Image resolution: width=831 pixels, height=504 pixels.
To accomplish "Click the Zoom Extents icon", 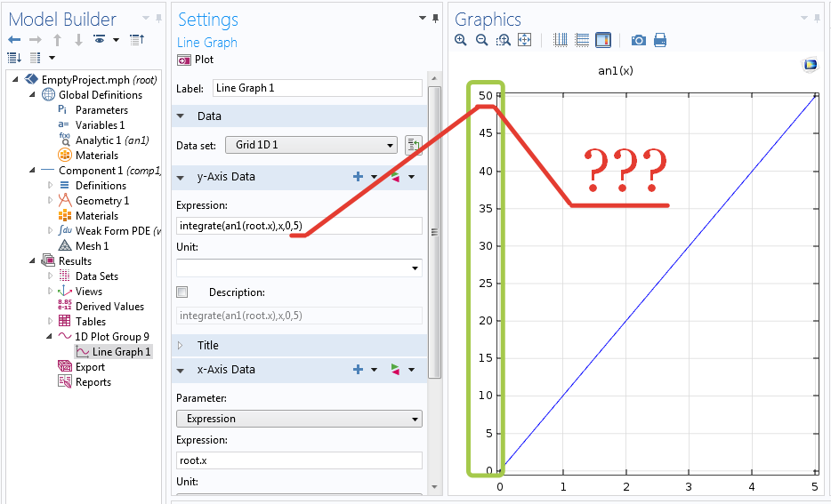I will pyautogui.click(x=524, y=40).
